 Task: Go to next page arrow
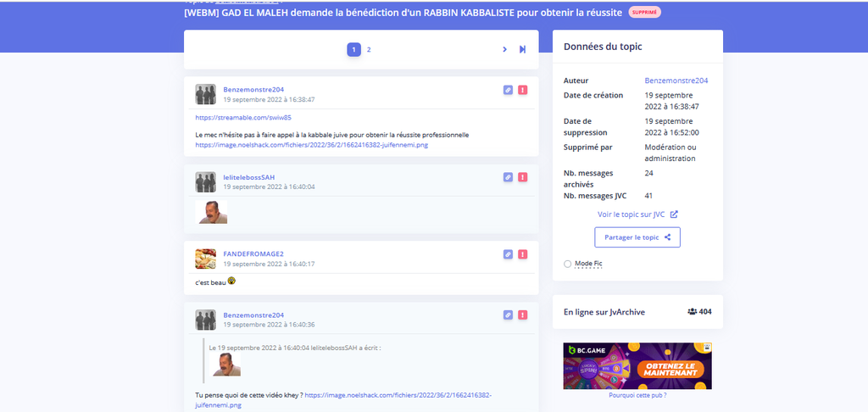(504, 49)
